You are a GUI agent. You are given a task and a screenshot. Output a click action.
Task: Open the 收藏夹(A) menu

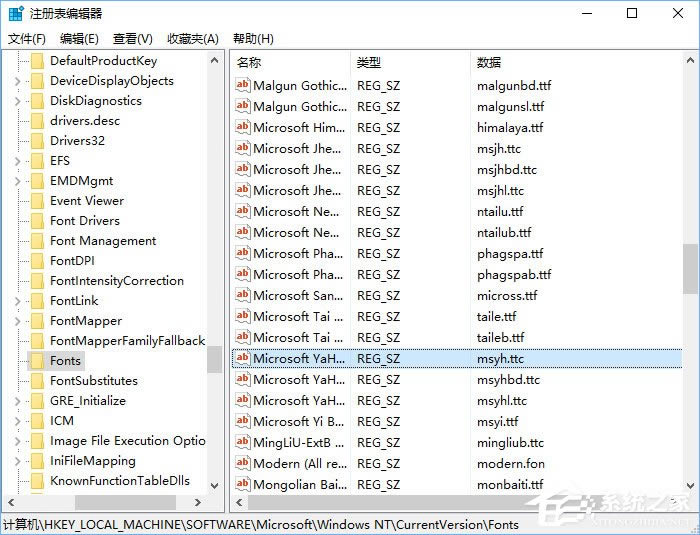(x=192, y=39)
